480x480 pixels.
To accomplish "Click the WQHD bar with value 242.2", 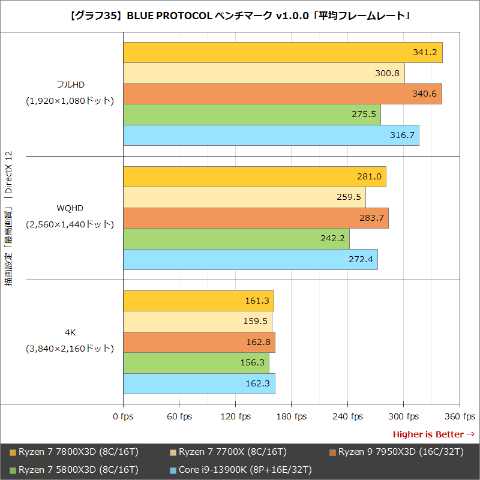I will point(236,239).
